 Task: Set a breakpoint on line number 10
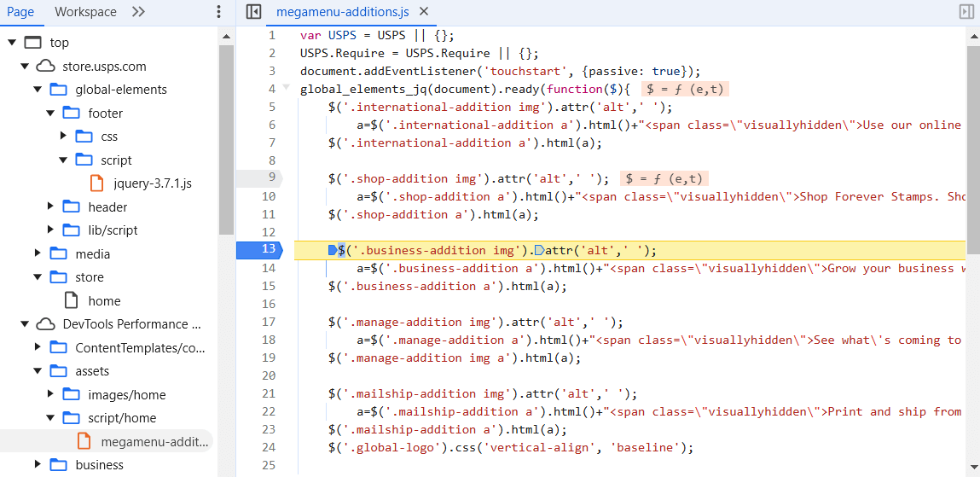269,195
